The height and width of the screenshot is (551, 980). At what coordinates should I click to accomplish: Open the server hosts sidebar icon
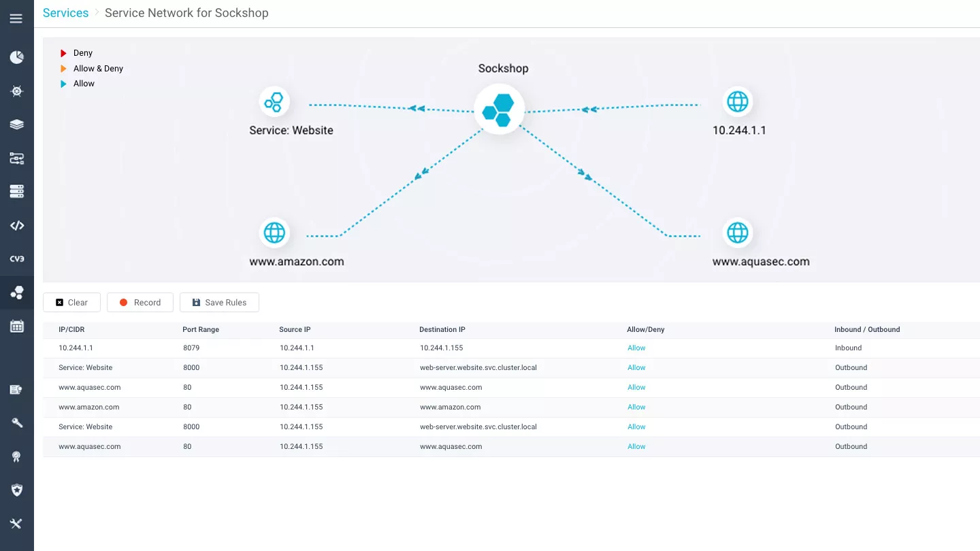click(16, 192)
